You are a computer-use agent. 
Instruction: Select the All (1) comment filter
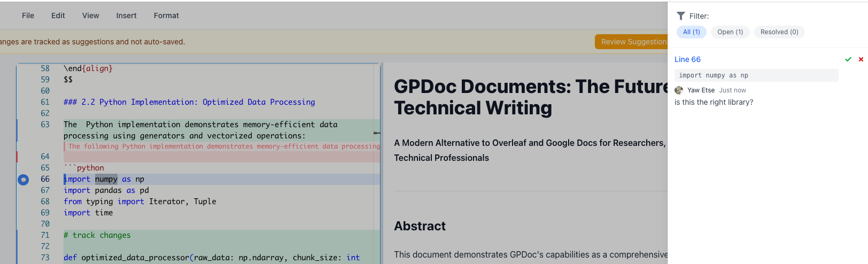pos(692,32)
